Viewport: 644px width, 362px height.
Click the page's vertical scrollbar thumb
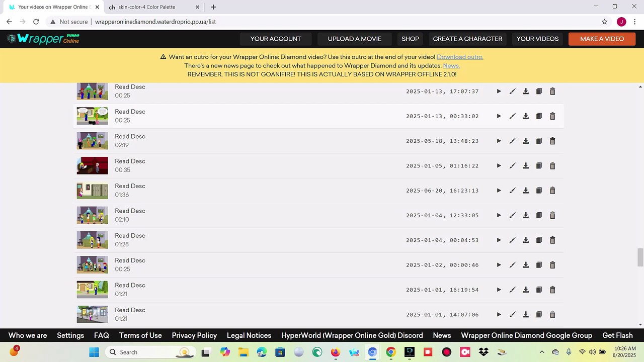click(640, 257)
